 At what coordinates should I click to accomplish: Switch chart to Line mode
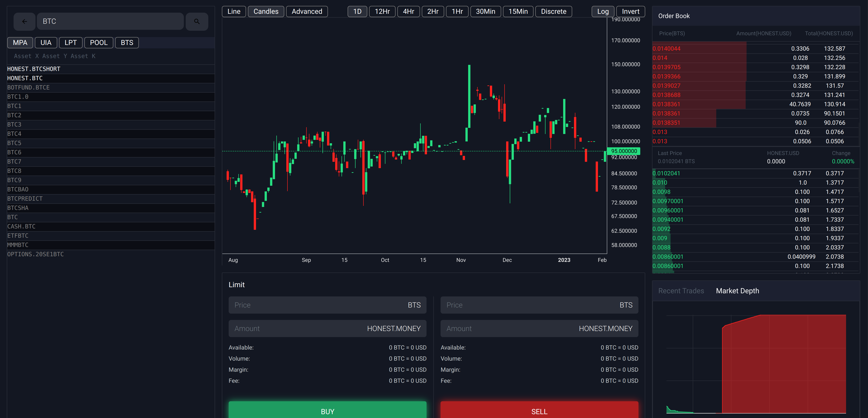(234, 12)
